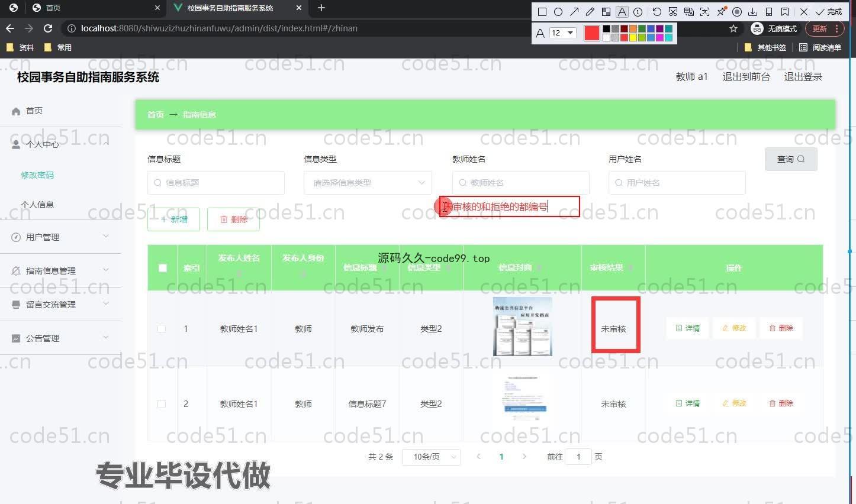Click the 查询 search button
Screen dimensions: 856x504
point(791,159)
